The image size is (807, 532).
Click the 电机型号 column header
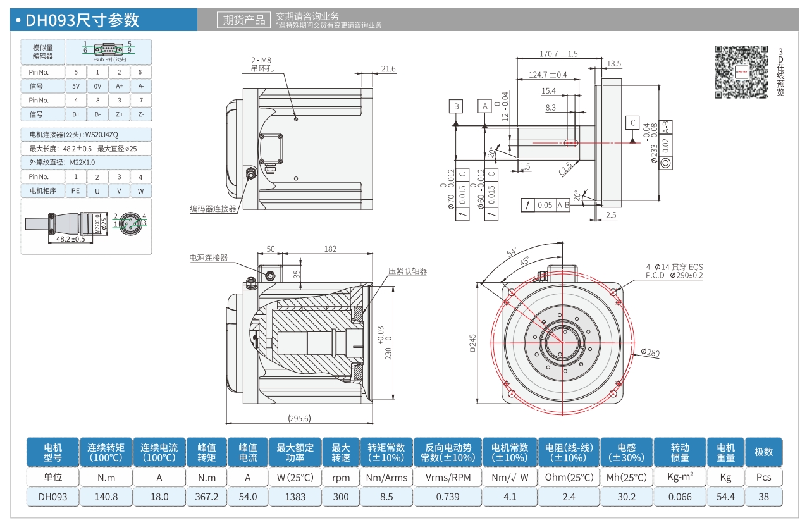pos(53,452)
